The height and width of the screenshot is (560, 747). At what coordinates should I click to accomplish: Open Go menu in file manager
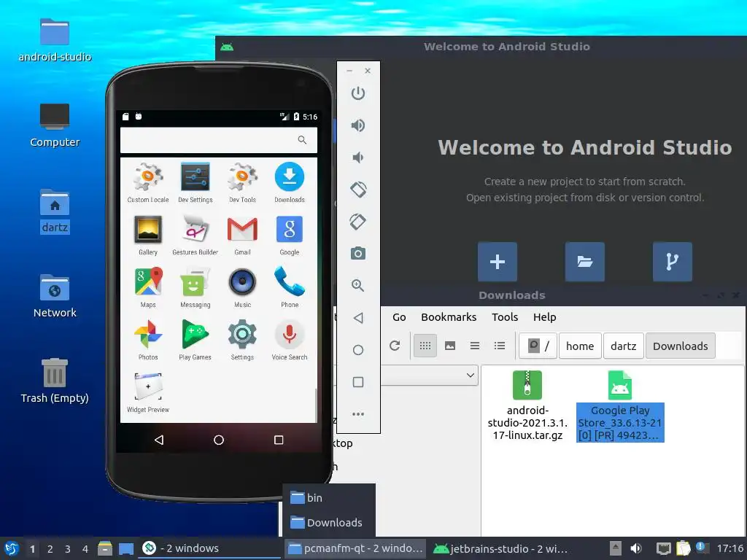pos(399,317)
